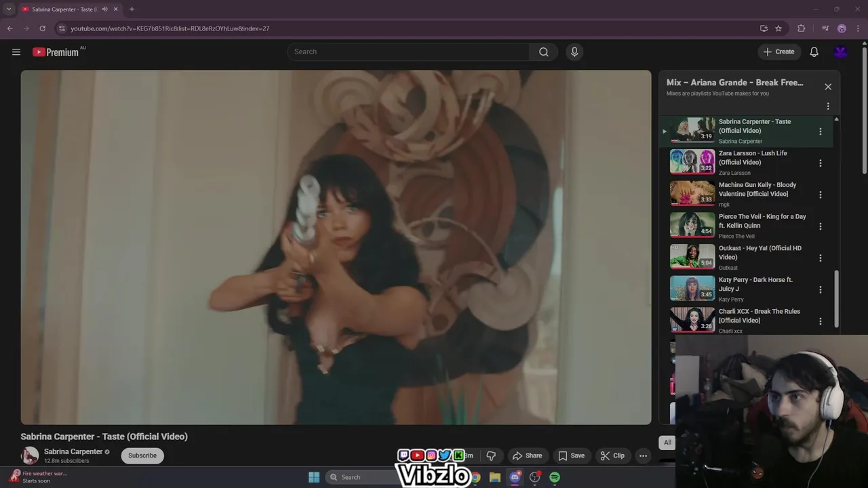Open options for Zara Larsson Lush Life
The height and width of the screenshot is (488, 868).
821,163
